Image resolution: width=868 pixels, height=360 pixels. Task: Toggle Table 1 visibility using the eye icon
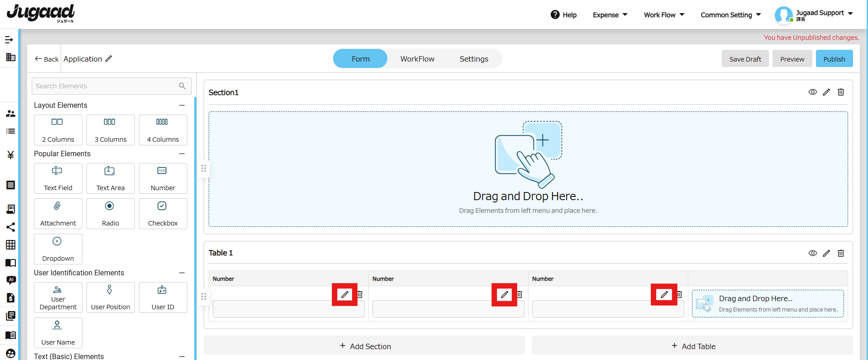812,253
